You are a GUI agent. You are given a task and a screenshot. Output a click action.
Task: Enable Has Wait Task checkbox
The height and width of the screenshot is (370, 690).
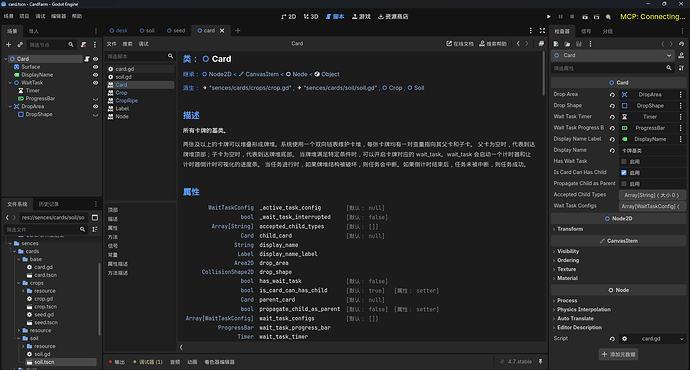point(624,161)
